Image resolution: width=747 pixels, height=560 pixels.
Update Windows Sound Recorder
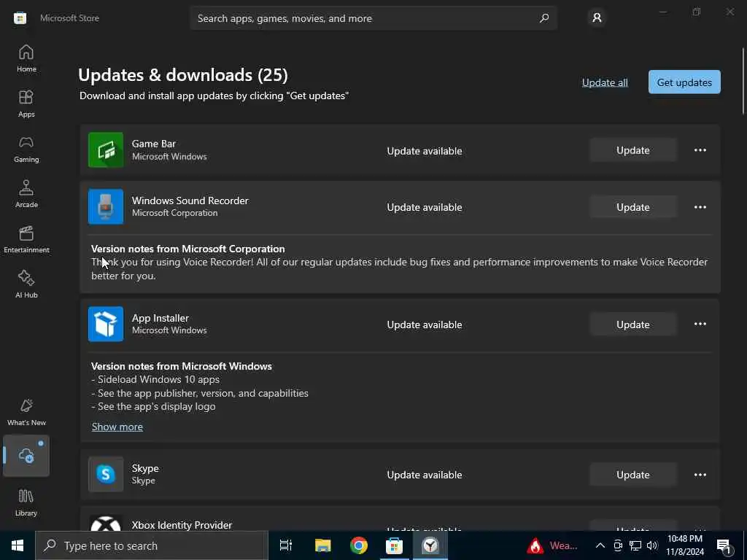pos(632,207)
